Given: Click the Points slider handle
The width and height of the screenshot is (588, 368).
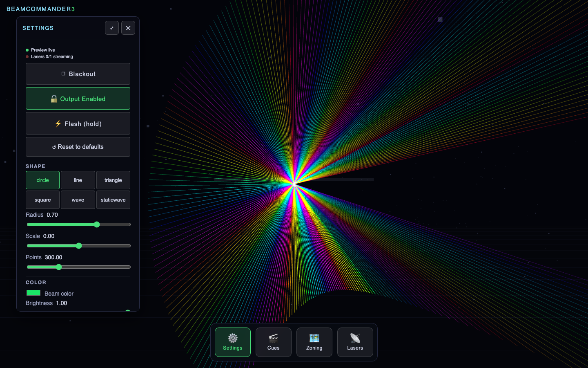Looking at the screenshot, I should (59, 267).
